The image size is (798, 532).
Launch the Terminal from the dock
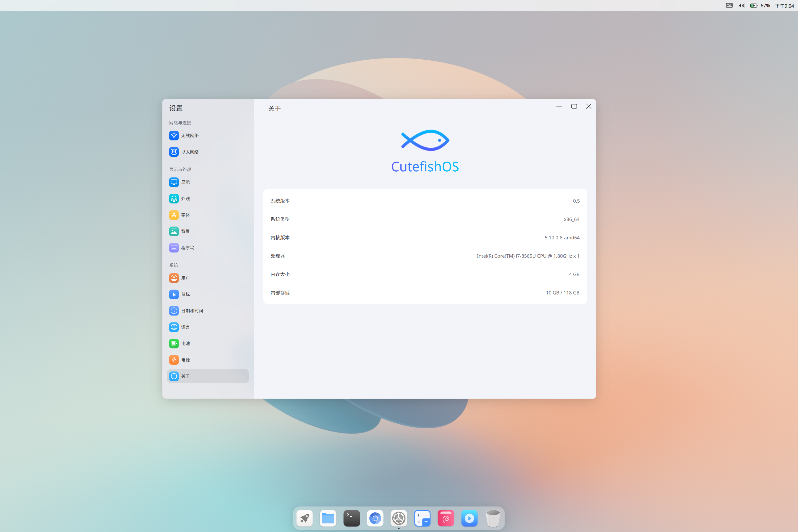tap(351, 518)
